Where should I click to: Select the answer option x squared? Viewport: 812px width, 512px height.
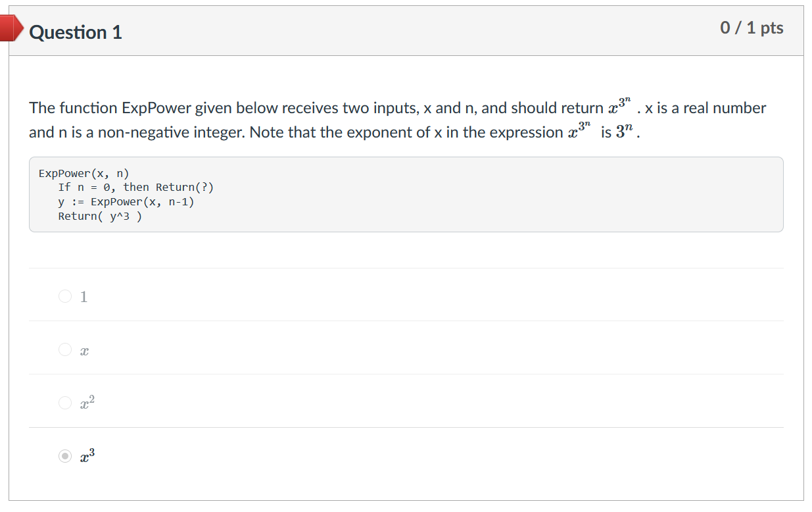[x=64, y=402]
